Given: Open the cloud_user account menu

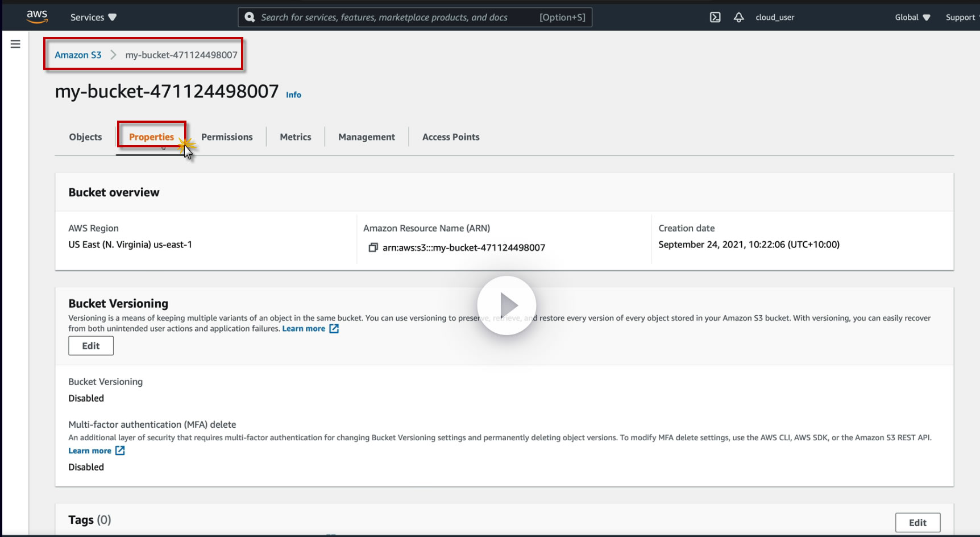Looking at the screenshot, I should click(775, 17).
